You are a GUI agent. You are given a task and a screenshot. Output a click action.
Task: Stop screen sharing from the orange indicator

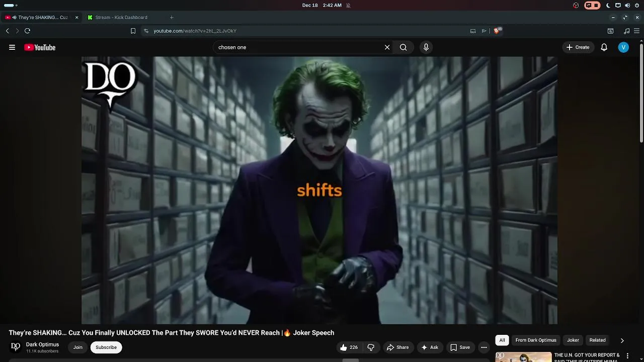pos(592,6)
